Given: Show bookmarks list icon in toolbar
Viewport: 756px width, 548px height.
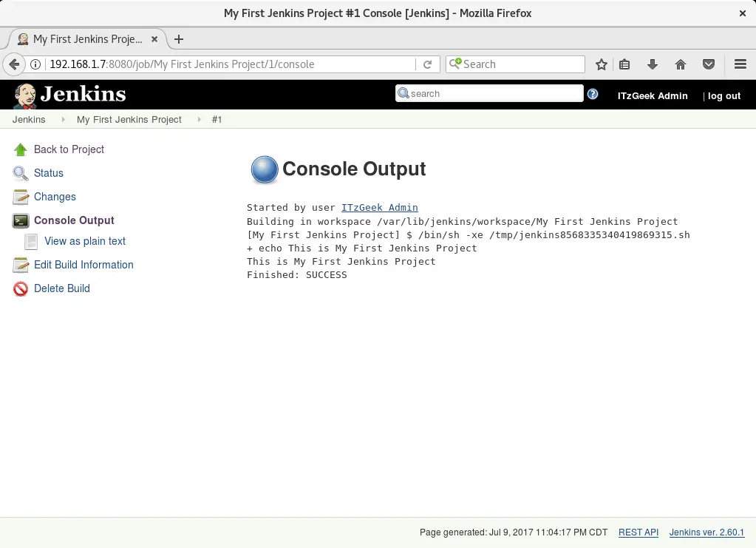Looking at the screenshot, I should click(x=624, y=64).
